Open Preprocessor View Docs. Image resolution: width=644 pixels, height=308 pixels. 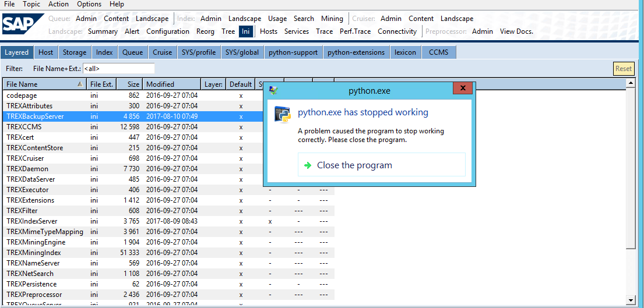[x=516, y=31]
